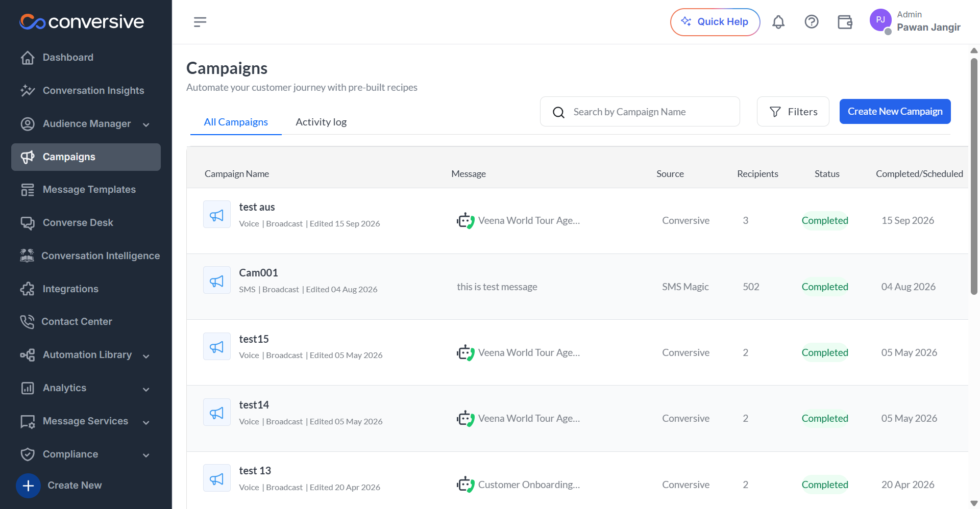Viewport: 980px width, 509px height.
Task: Open the Dashboard label in the sidebar
Action: click(68, 58)
